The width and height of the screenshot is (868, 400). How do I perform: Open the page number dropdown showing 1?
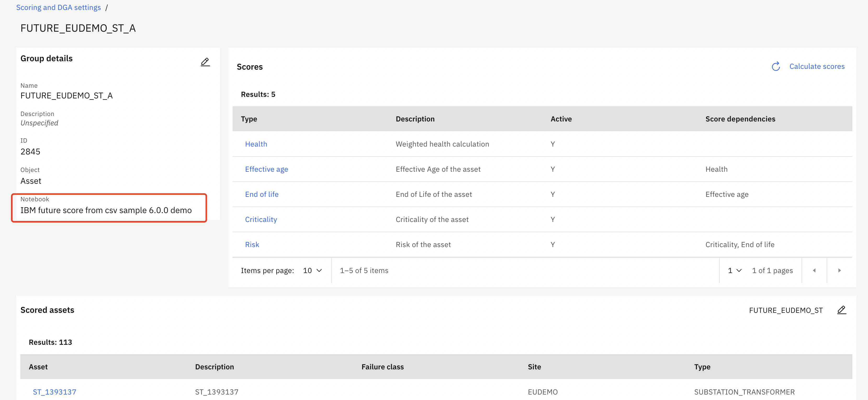(x=735, y=270)
